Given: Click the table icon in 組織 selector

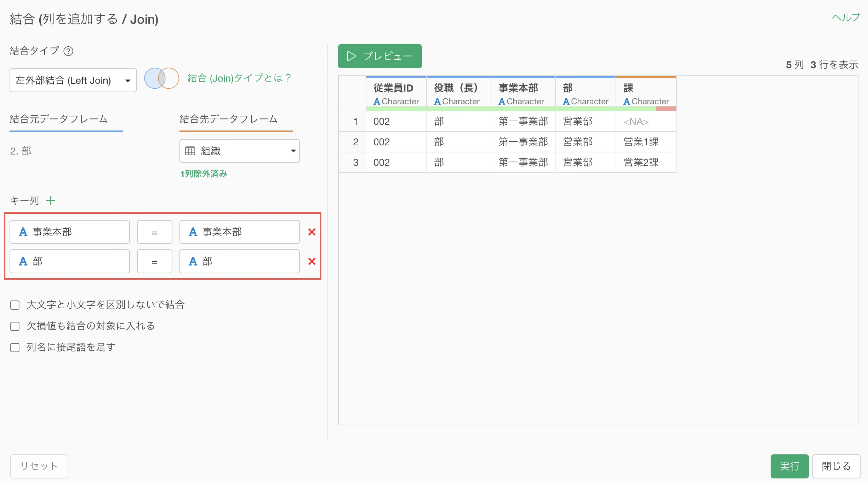Looking at the screenshot, I should (190, 151).
